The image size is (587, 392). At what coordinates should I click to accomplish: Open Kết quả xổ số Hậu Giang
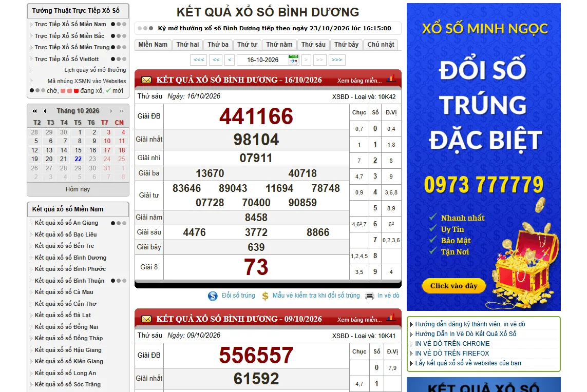[68, 350]
